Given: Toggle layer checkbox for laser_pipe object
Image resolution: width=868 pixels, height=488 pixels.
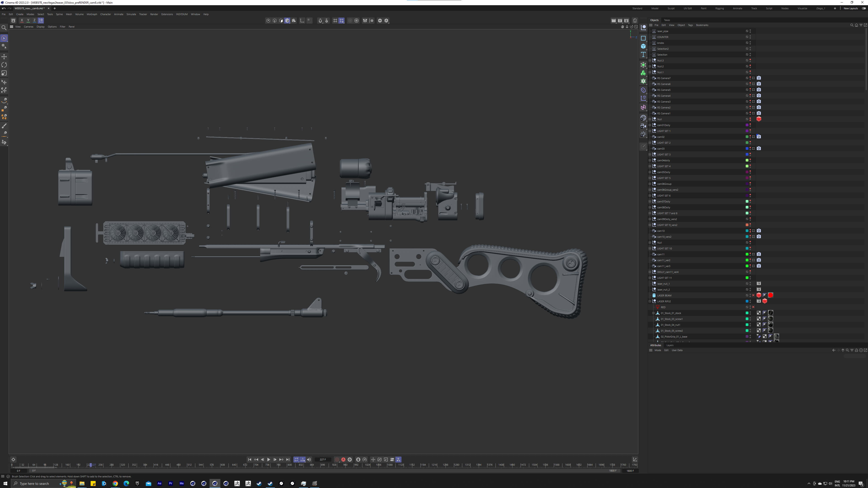Looking at the screenshot, I should tap(747, 31).
